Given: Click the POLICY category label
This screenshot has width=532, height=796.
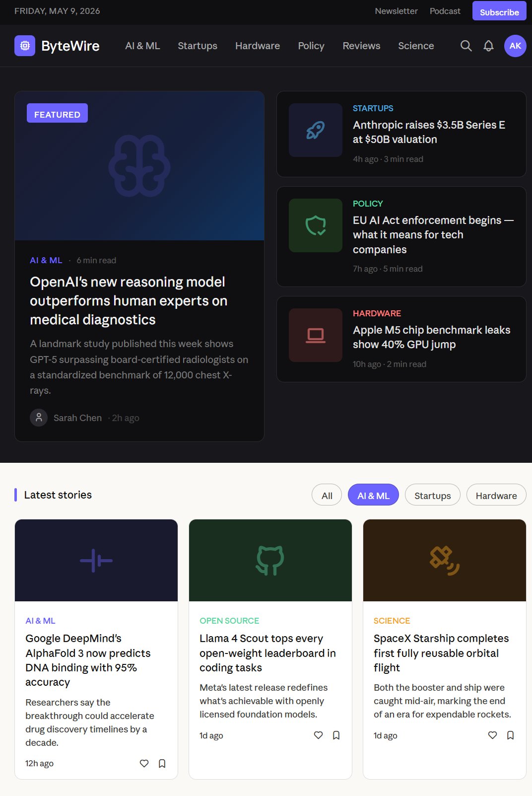Looking at the screenshot, I should (x=368, y=204).
